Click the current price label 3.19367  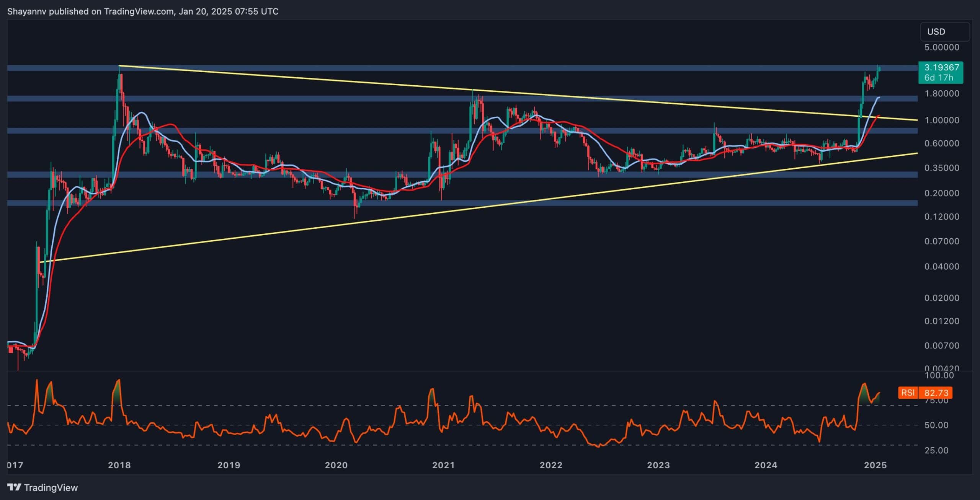(941, 68)
